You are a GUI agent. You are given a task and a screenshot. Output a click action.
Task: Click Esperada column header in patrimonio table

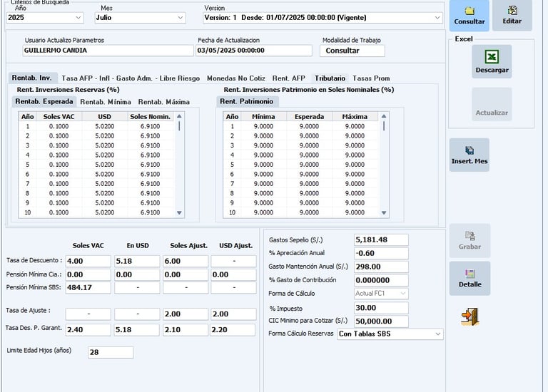pyautogui.click(x=309, y=117)
